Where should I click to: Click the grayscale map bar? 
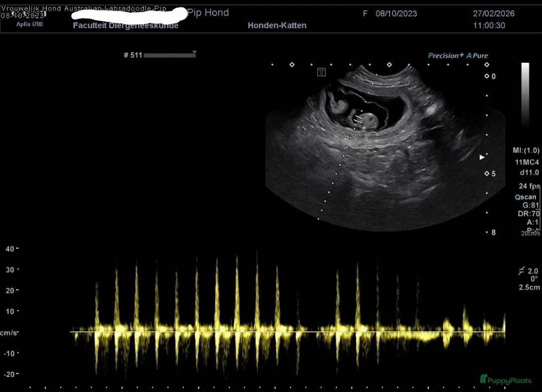coord(525,94)
